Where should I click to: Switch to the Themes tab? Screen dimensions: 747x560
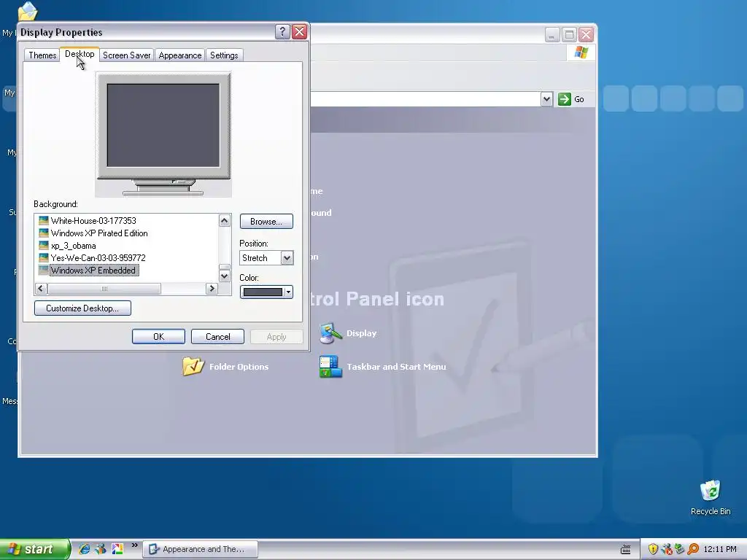pos(42,55)
